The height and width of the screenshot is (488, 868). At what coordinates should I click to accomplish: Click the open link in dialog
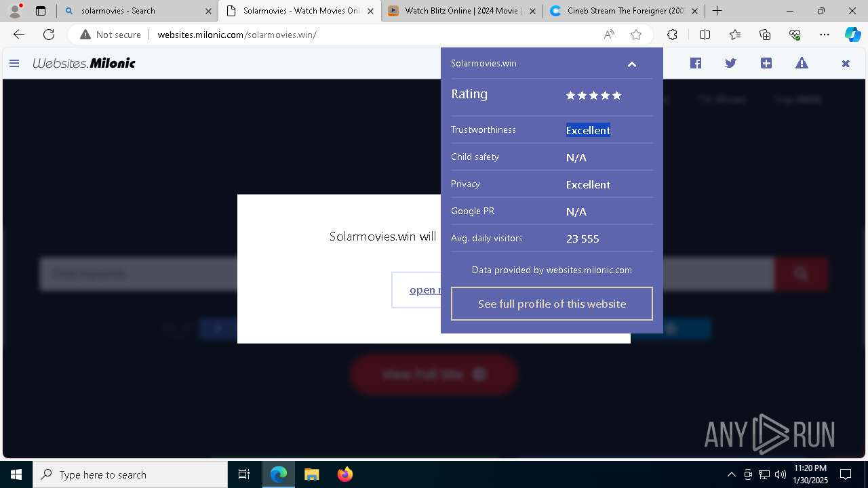(425, 290)
